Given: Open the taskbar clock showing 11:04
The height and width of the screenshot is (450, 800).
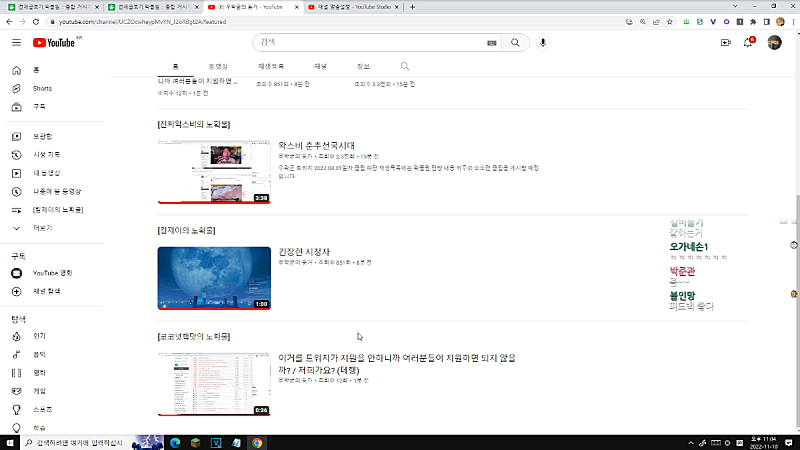Looking at the screenshot, I should 763,443.
